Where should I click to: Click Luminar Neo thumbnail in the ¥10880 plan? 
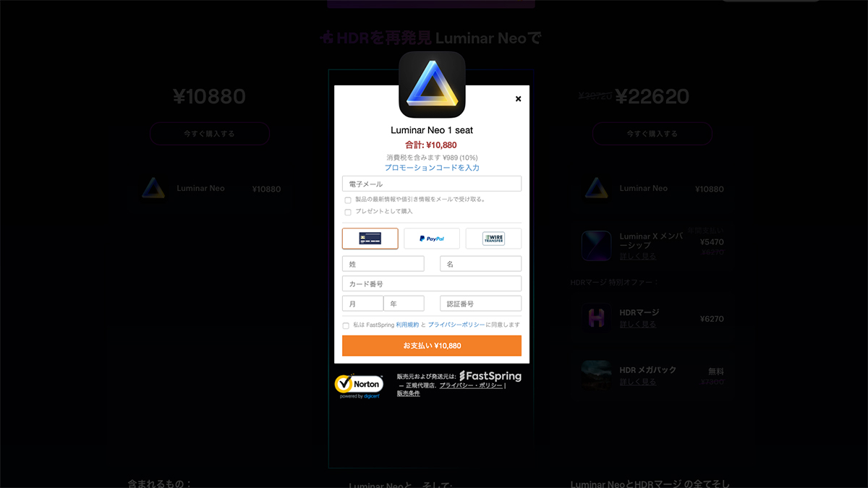click(153, 188)
